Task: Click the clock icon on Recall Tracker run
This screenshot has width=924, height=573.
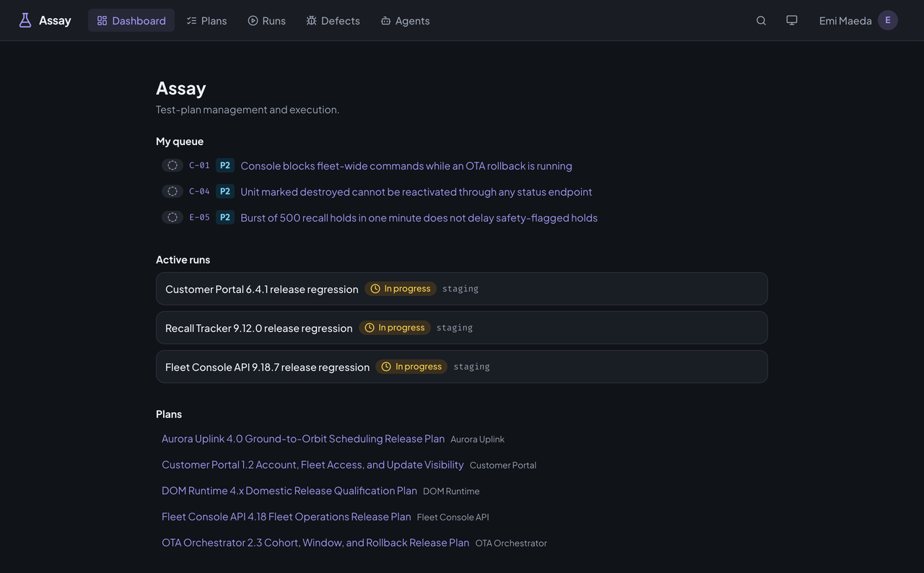Action: [x=370, y=328]
